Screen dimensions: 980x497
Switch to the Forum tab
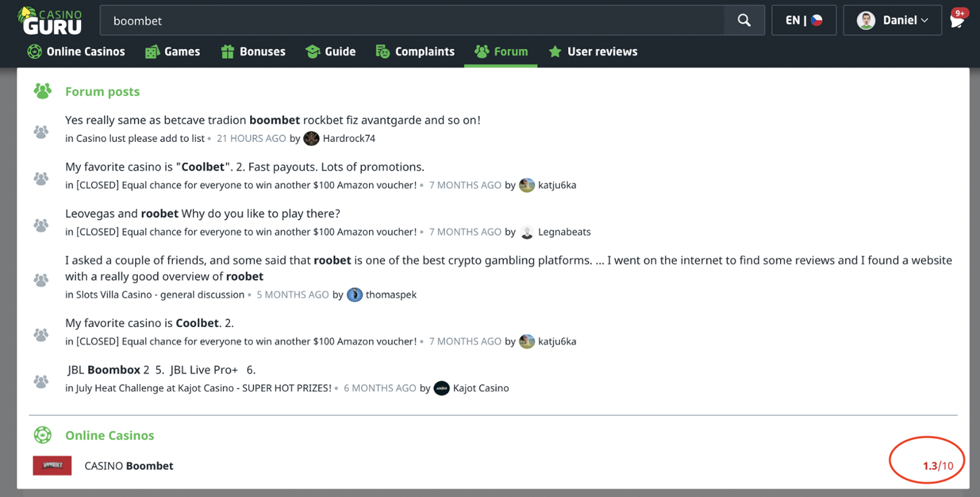pyautogui.click(x=501, y=52)
